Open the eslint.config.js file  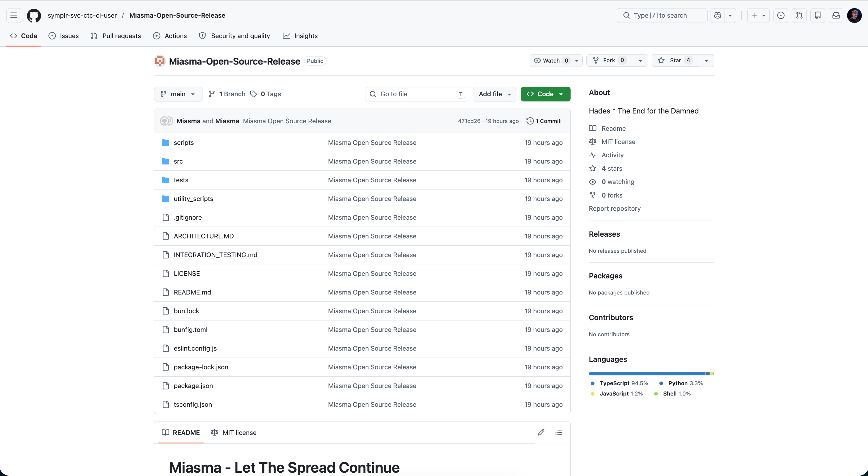coord(195,348)
